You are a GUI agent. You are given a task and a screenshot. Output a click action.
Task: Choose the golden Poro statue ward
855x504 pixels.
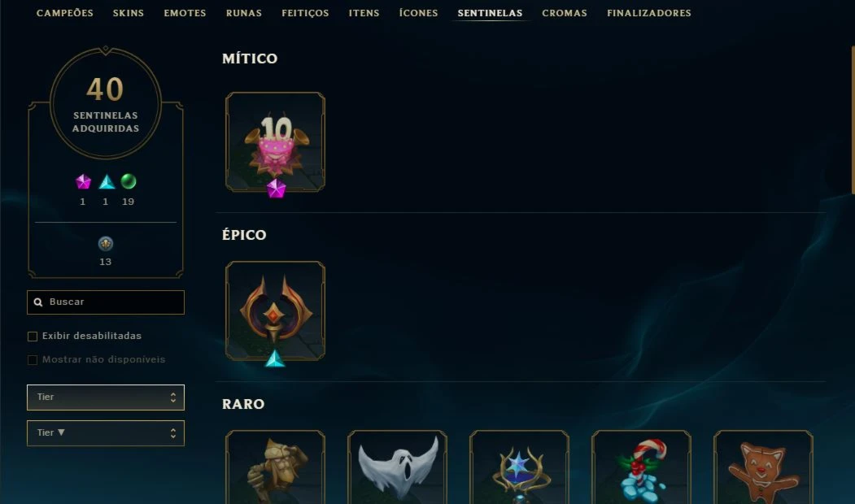coord(275,467)
